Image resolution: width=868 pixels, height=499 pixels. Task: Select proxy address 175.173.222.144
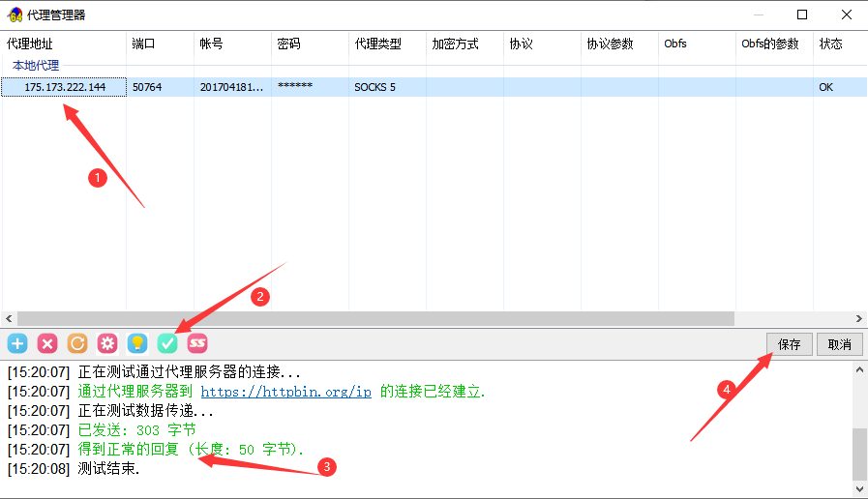tap(65, 87)
